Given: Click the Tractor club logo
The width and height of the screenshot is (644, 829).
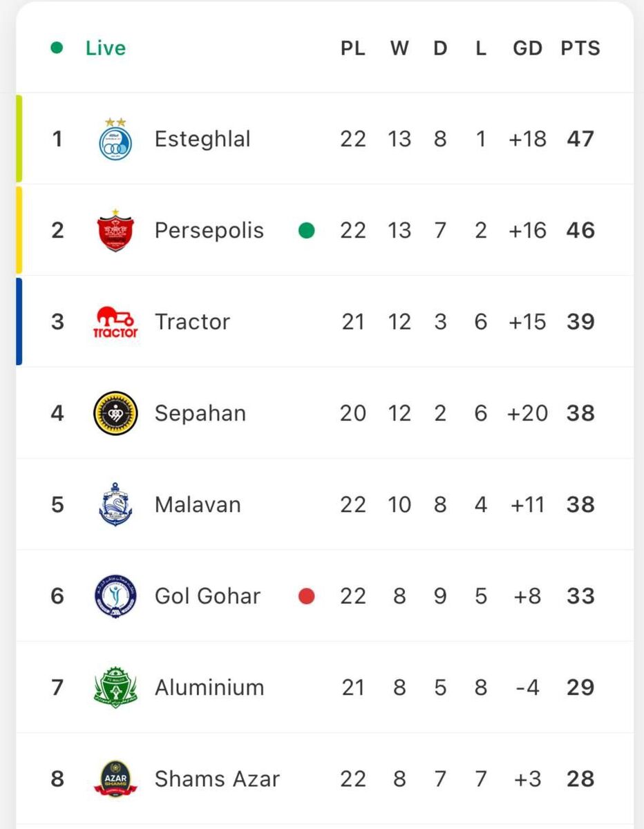Looking at the screenshot, I should 115,323.
